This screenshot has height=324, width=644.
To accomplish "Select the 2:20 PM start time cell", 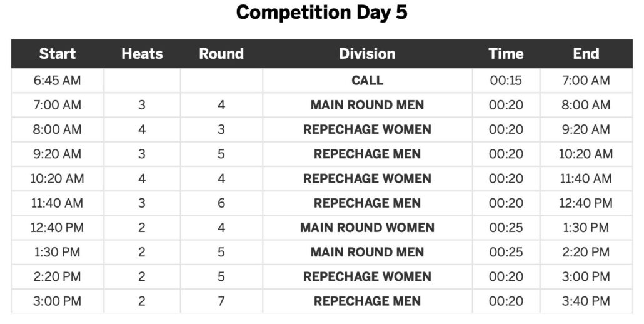I will click(x=57, y=276).
